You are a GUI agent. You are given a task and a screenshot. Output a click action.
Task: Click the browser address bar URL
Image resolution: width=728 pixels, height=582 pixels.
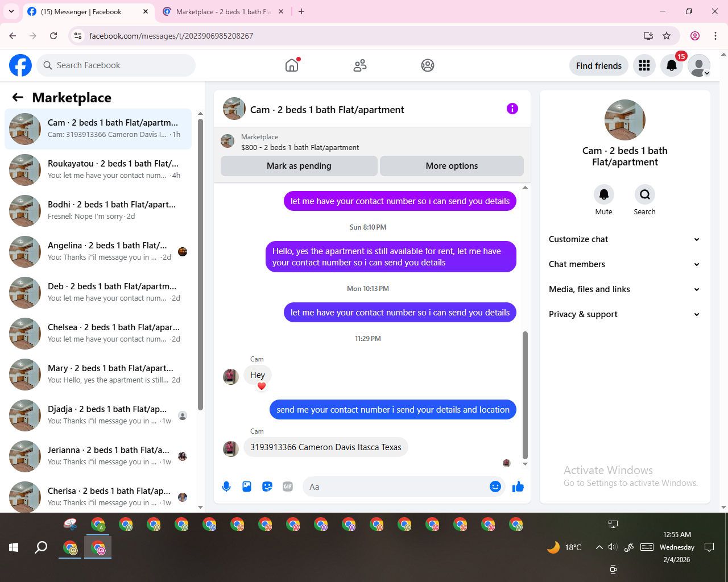click(171, 36)
